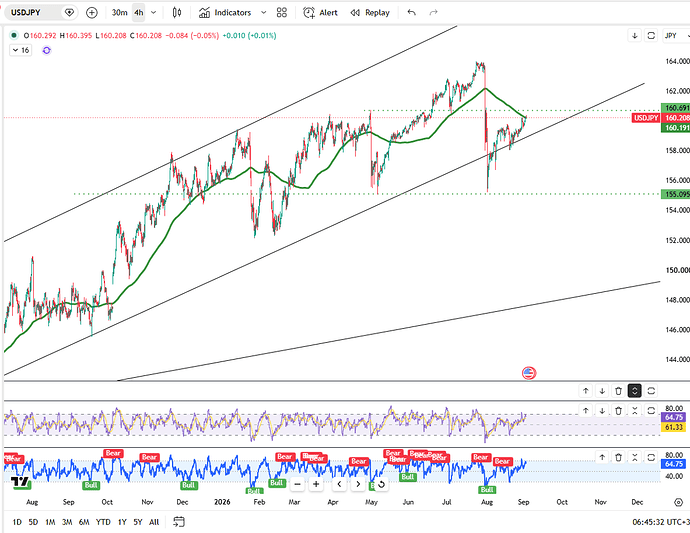The image size is (690, 533).
Task: Click the TradingView logo
Action: tap(20, 482)
